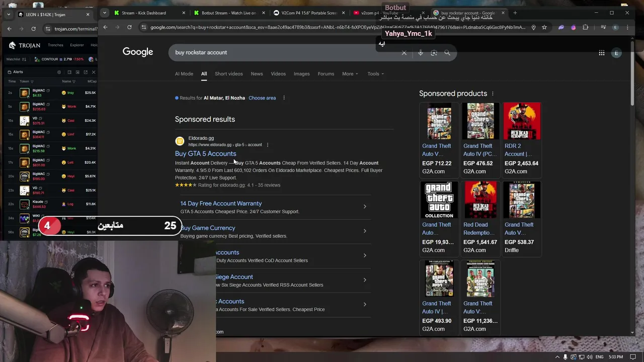Go back in the Trojan window
644x362 pixels.
[x=9, y=29]
